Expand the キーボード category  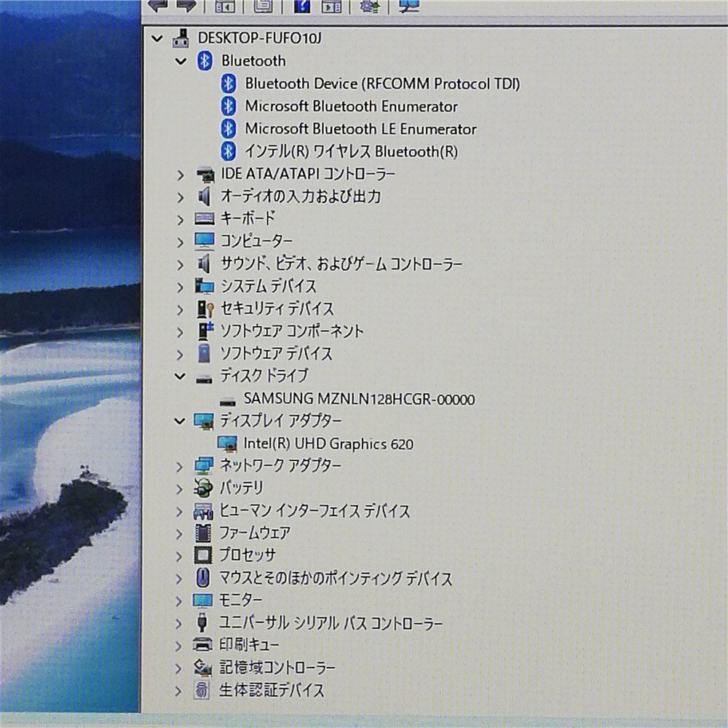pyautogui.click(x=181, y=220)
